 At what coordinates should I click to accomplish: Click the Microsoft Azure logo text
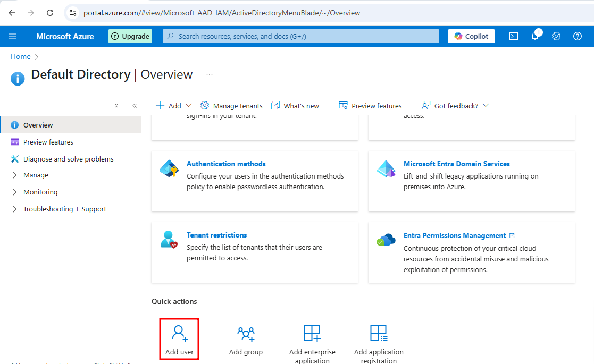(65, 36)
